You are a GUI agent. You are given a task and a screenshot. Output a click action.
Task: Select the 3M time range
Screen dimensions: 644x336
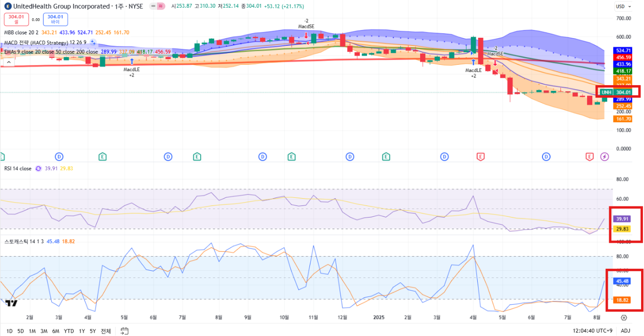pos(44,331)
